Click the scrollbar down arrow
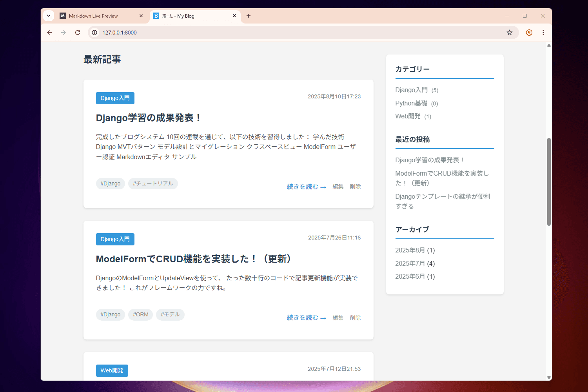 (549, 377)
